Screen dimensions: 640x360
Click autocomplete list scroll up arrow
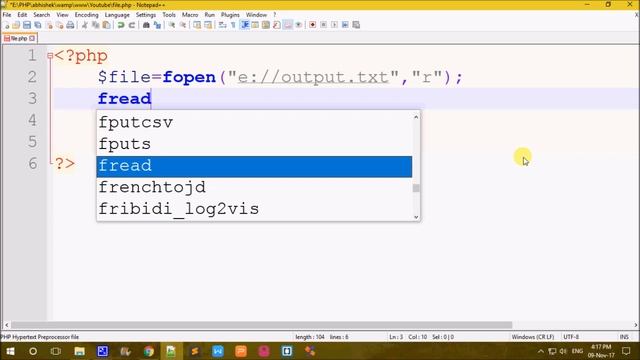tap(416, 117)
